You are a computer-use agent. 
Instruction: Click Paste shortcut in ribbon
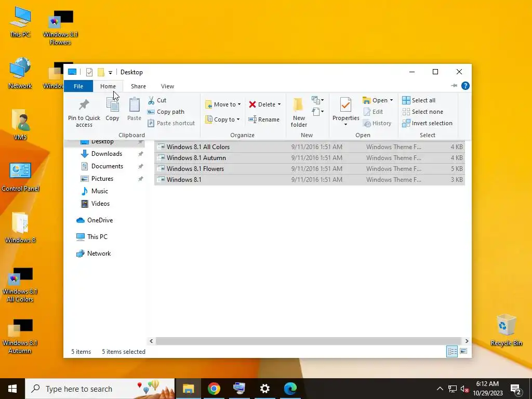click(171, 123)
